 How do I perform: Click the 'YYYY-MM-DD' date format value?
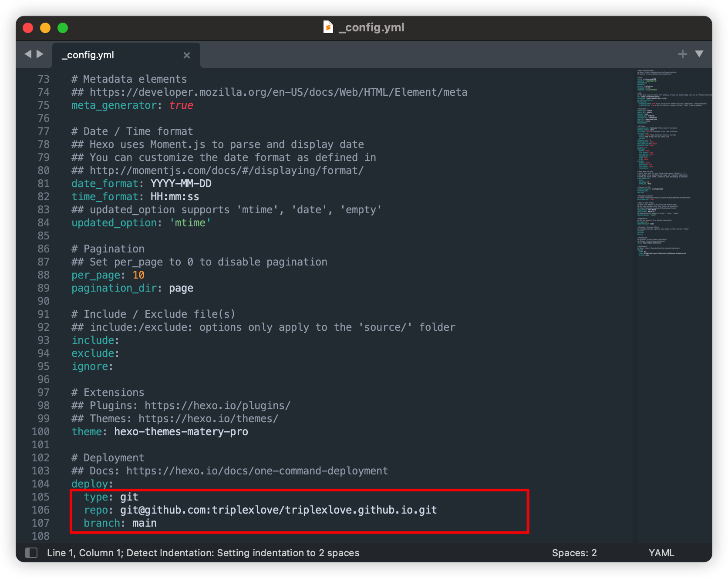tap(181, 184)
